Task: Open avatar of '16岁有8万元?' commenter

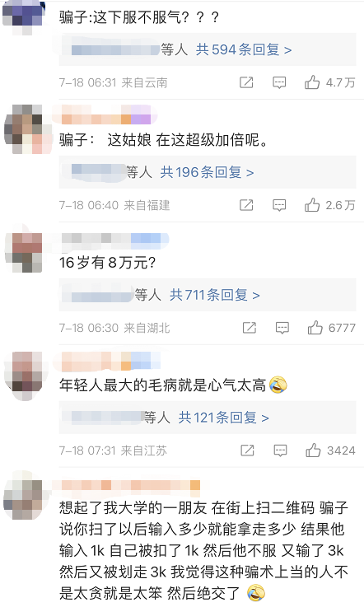Action: (x=26, y=252)
